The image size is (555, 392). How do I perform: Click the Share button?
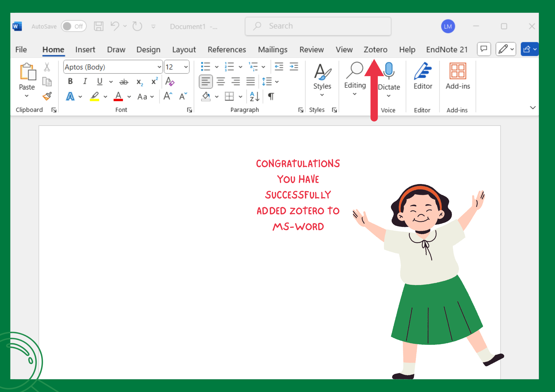(x=530, y=49)
